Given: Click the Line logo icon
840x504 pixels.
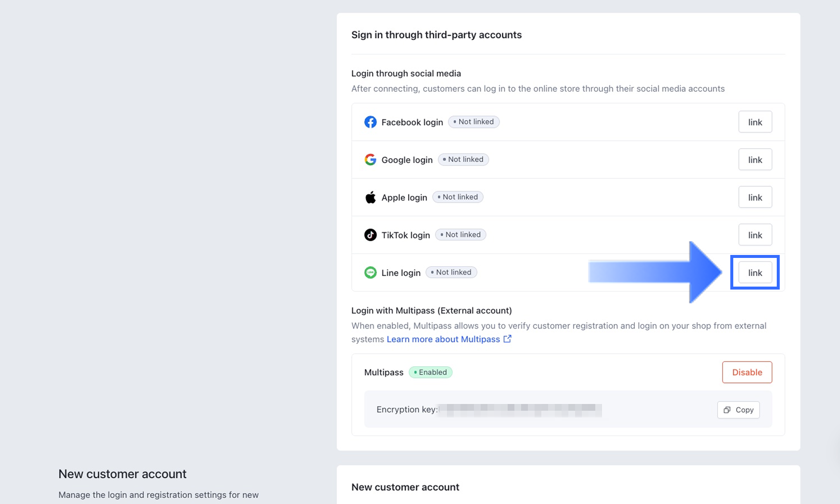Looking at the screenshot, I should coord(370,272).
